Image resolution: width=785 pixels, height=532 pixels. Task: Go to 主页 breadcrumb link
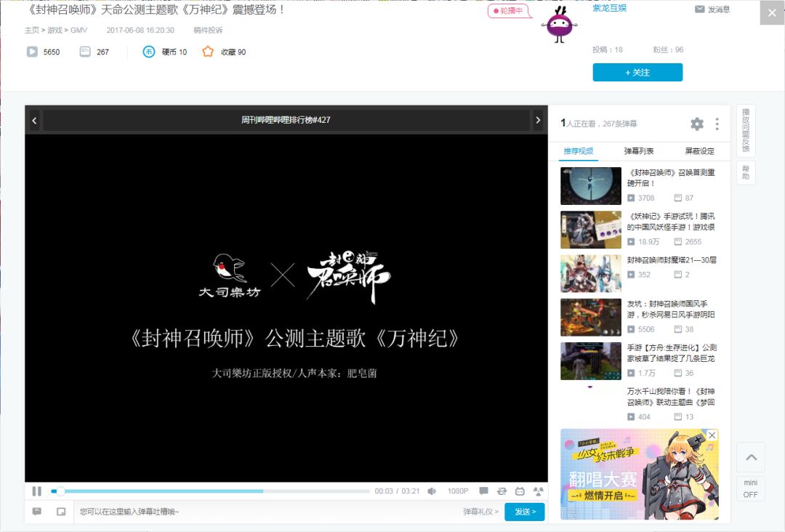tap(31, 30)
